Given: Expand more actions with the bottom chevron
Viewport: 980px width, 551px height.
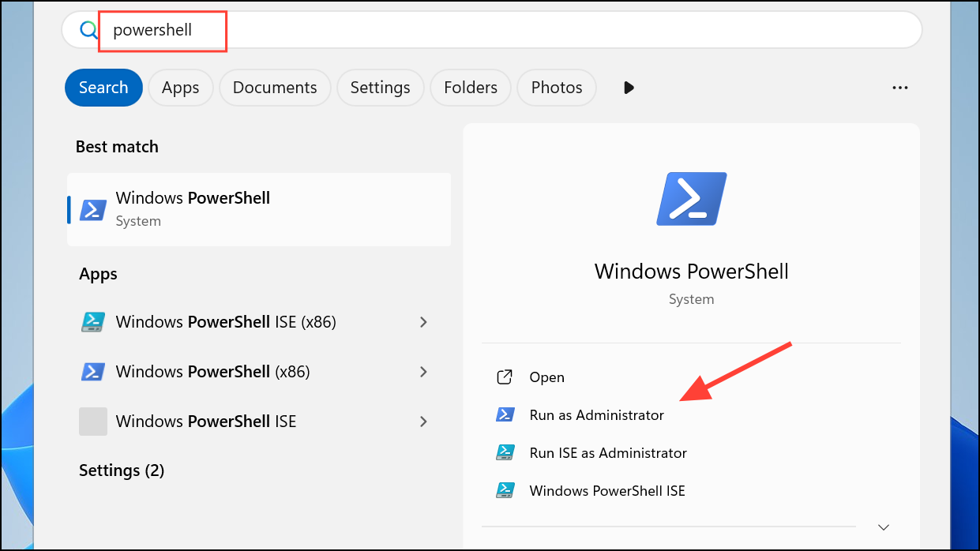Looking at the screenshot, I should pos(883,526).
